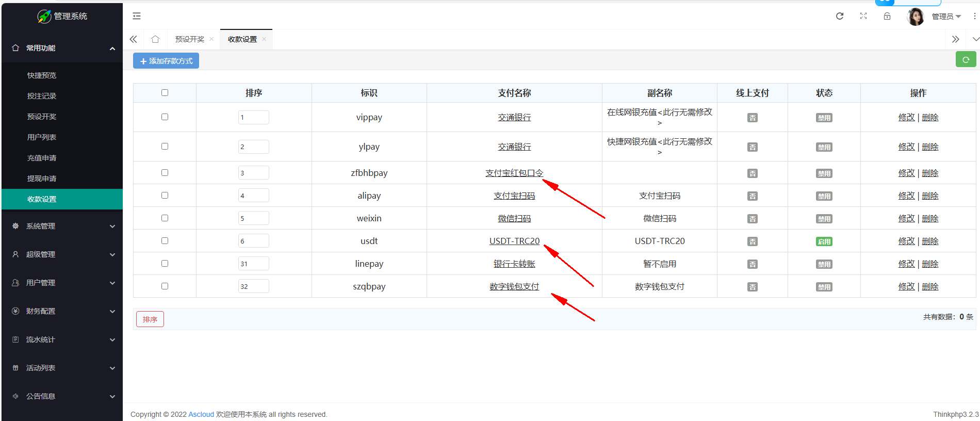Image resolution: width=980 pixels, height=421 pixels.
Task: Click the sort order field for alipay
Action: 253,196
